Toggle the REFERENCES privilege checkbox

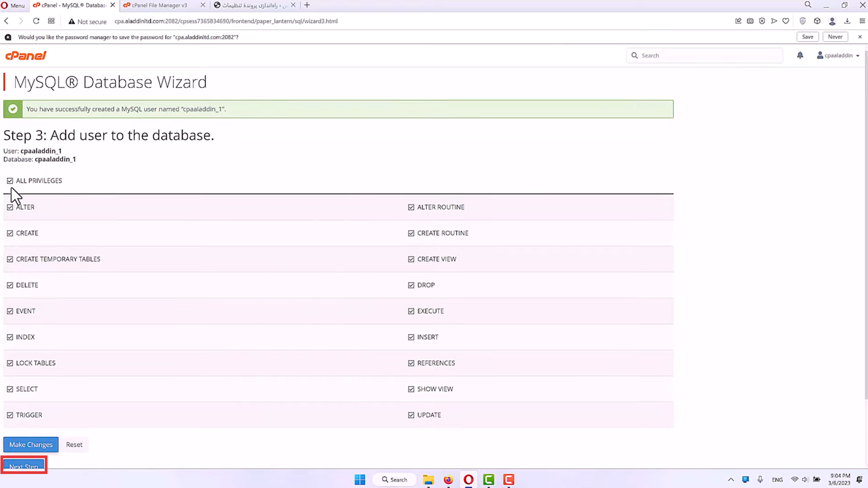411,363
